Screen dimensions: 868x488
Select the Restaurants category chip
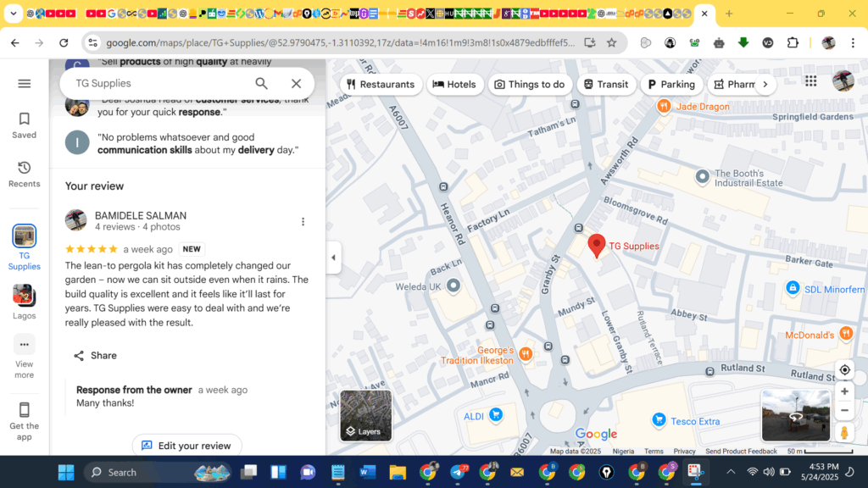click(x=381, y=85)
